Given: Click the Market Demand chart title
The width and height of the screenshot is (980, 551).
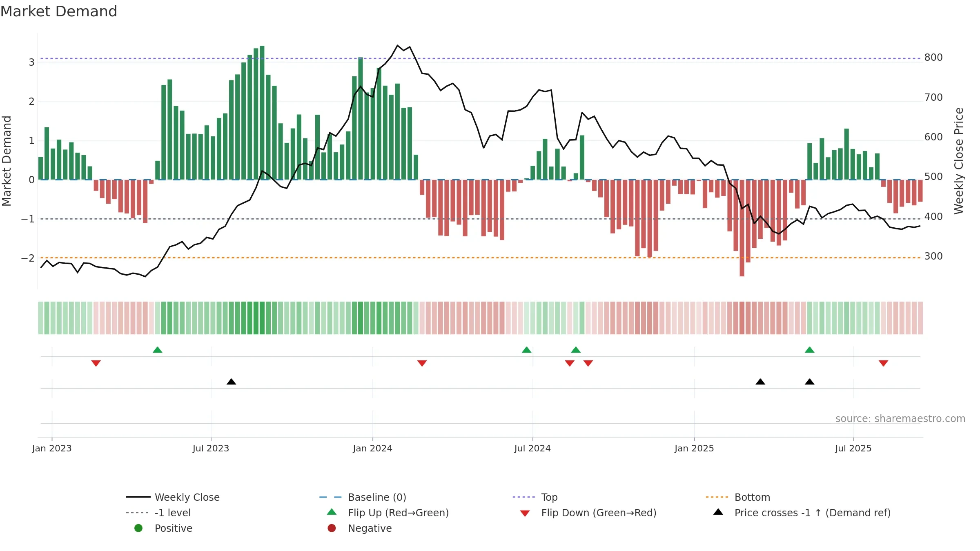Looking at the screenshot, I should (x=59, y=11).
